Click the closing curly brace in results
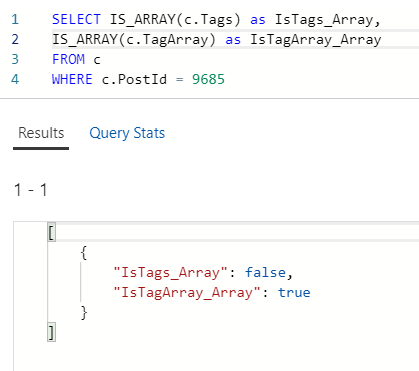This screenshot has height=371, width=419. coord(84,313)
